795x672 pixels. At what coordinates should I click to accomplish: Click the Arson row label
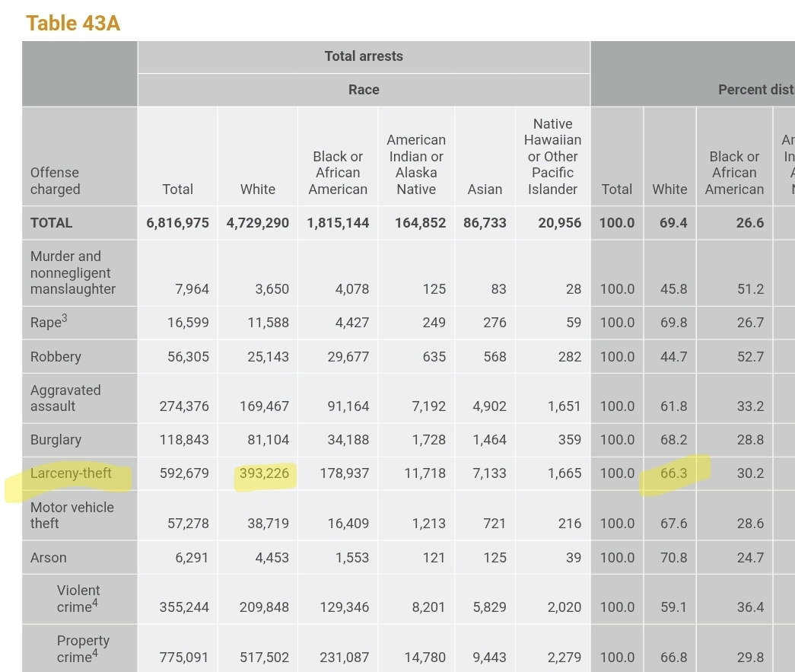click(x=48, y=557)
